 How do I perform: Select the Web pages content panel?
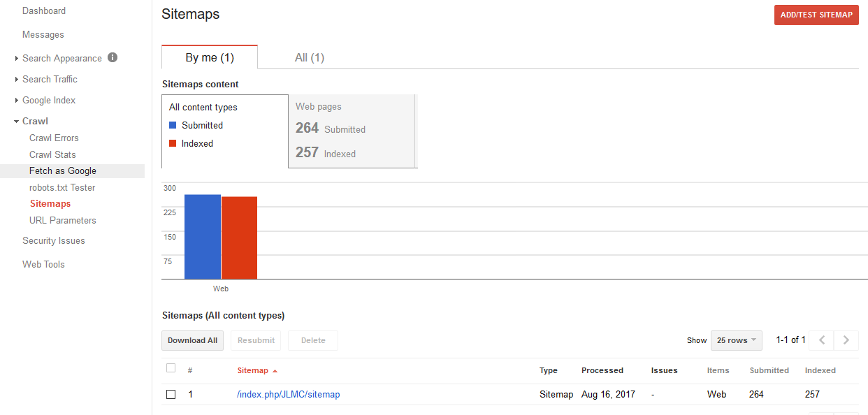click(x=352, y=131)
